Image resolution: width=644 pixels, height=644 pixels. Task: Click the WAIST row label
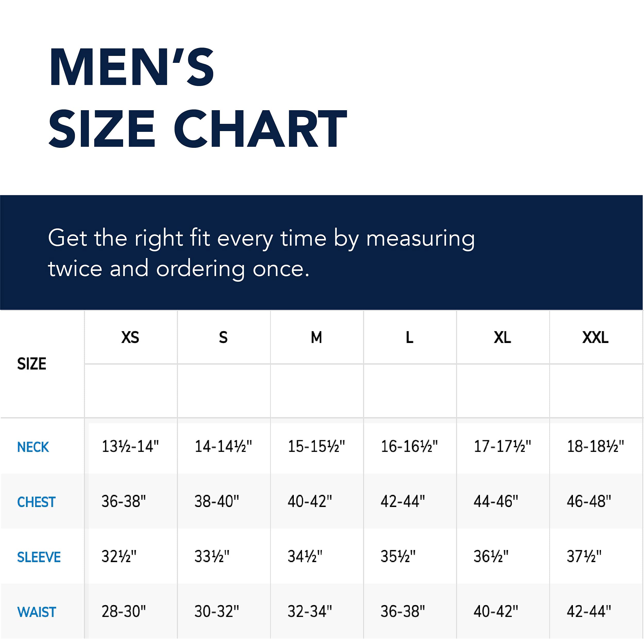[x=37, y=612]
